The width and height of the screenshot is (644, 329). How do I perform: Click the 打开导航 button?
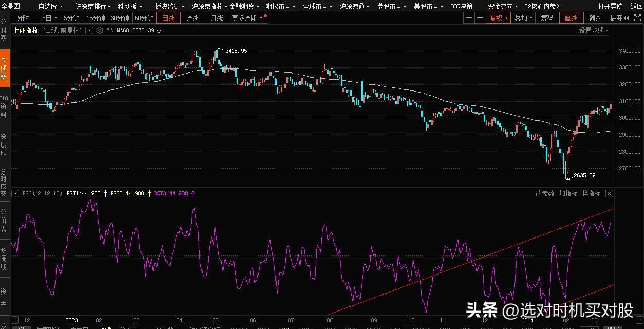pyautogui.click(x=610, y=6)
